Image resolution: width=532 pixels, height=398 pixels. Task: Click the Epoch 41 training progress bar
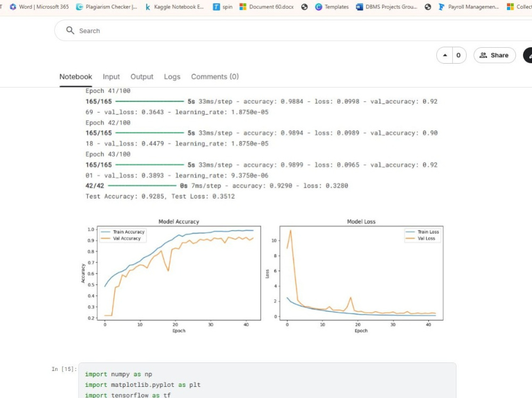tap(149, 101)
